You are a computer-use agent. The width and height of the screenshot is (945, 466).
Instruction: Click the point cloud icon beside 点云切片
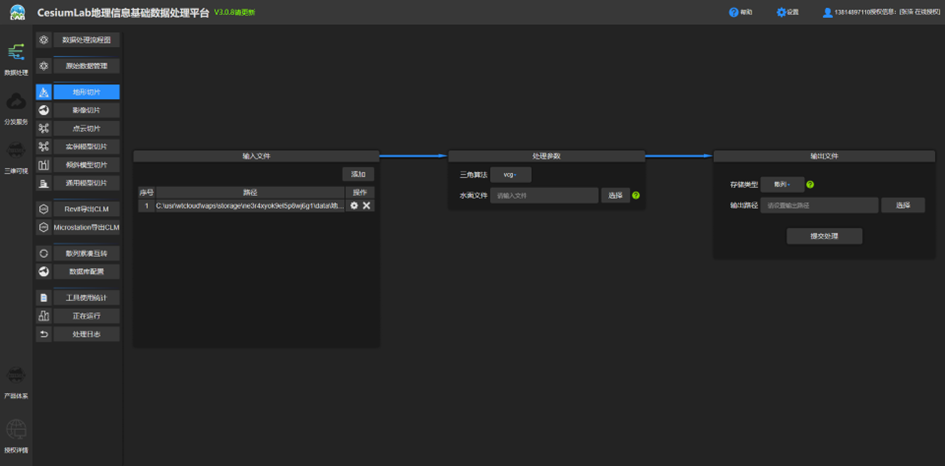tap(43, 128)
